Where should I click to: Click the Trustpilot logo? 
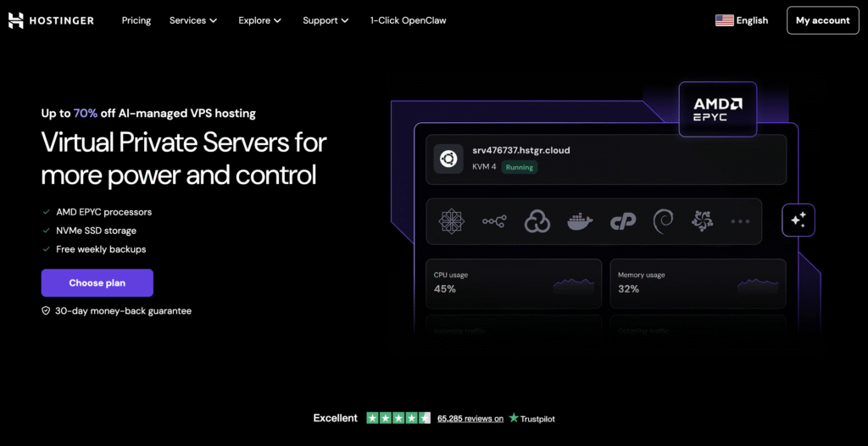[x=531, y=418]
